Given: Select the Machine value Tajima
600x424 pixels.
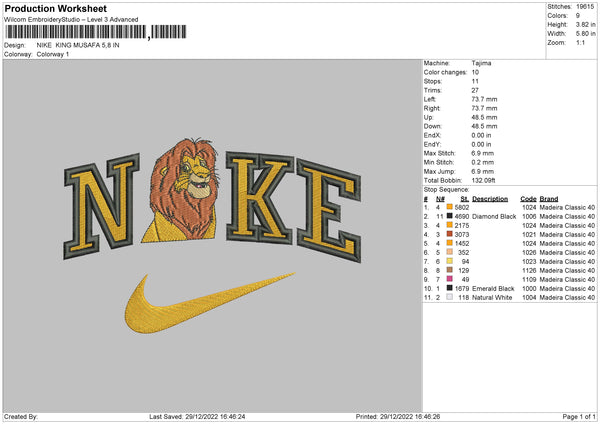Looking at the screenshot, I should pyautogui.click(x=481, y=63).
